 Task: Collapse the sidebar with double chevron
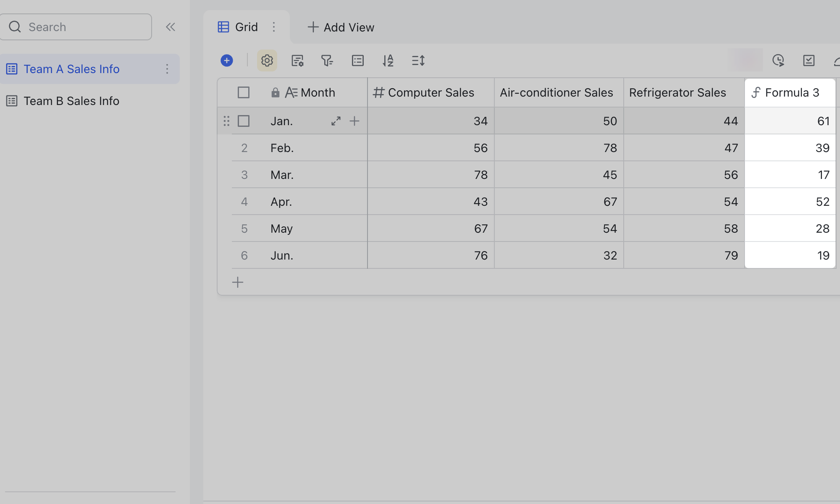click(x=170, y=27)
